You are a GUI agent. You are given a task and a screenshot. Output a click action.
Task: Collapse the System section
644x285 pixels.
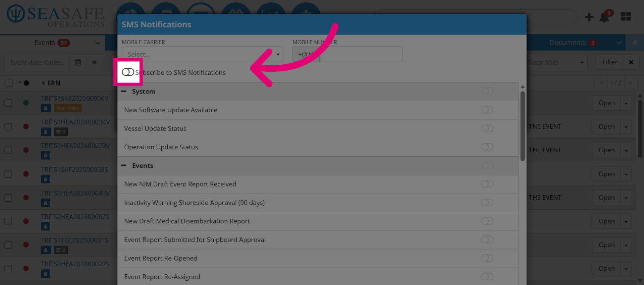(124, 91)
